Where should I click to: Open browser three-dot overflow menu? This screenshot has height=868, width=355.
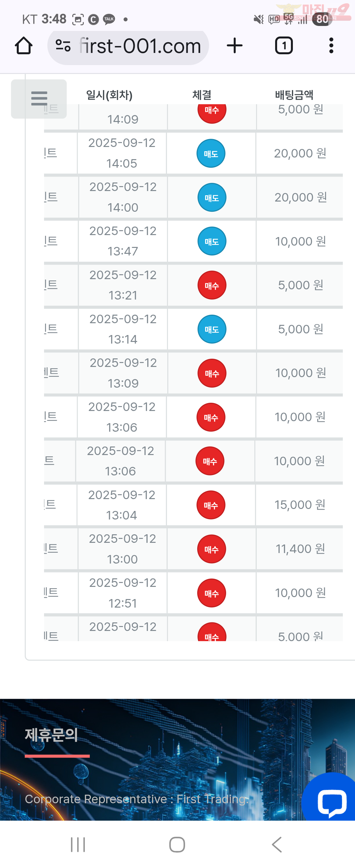coord(331,45)
